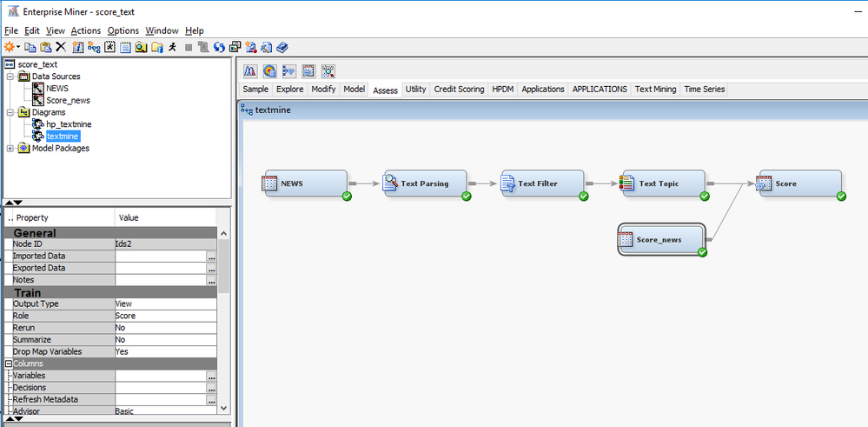Open the Options menu
The width and height of the screenshot is (868, 427).
123,30
